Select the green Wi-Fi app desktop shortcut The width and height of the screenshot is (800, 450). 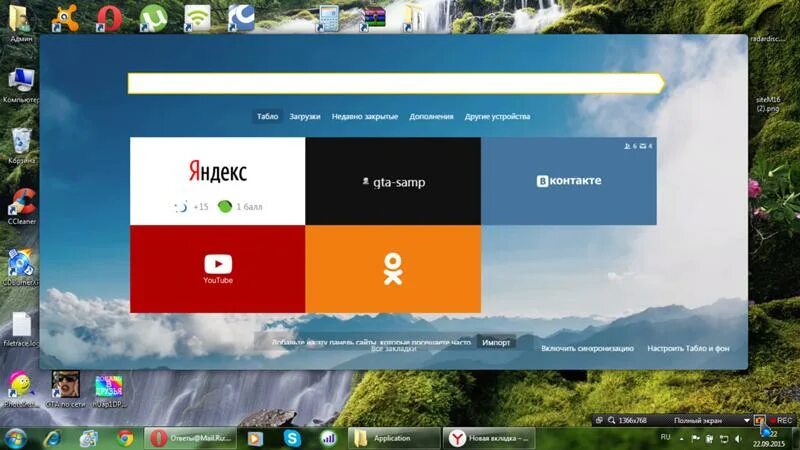pyautogui.click(x=197, y=18)
